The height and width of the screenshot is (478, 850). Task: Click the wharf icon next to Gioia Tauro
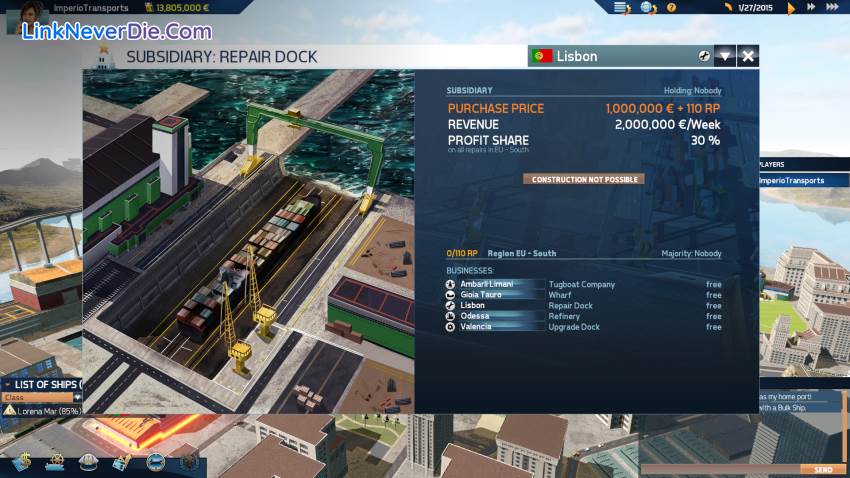coord(450,295)
